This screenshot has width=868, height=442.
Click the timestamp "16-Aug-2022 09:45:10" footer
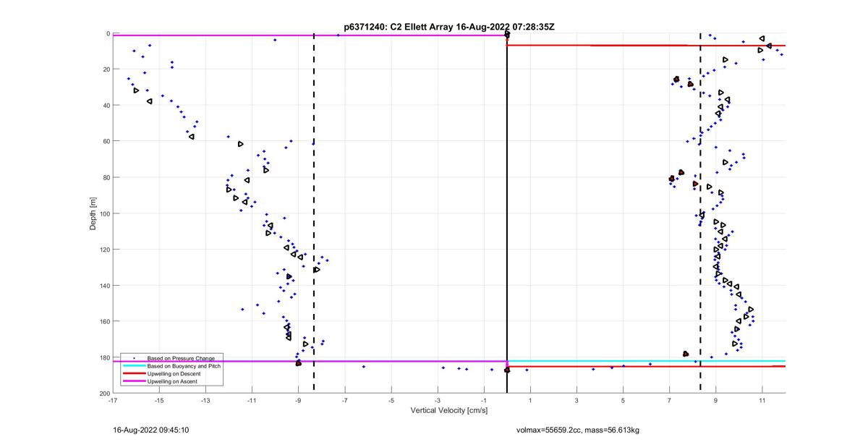tap(152, 430)
